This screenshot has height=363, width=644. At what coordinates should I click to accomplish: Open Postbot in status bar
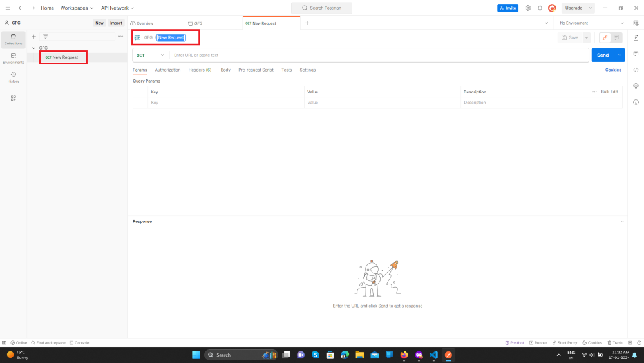pos(514,343)
